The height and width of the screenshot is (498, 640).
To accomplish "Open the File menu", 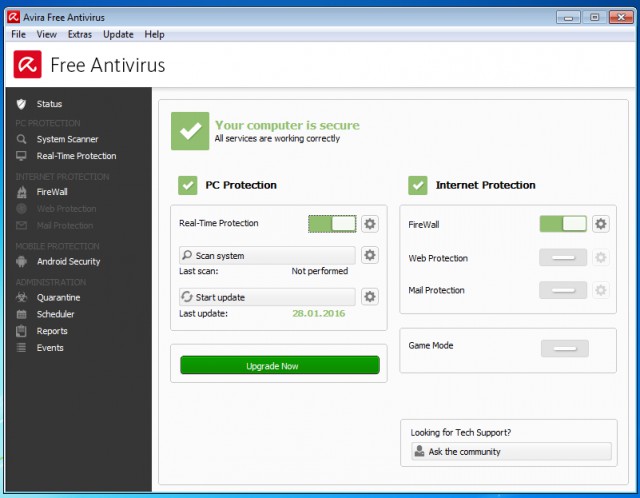I will point(18,34).
